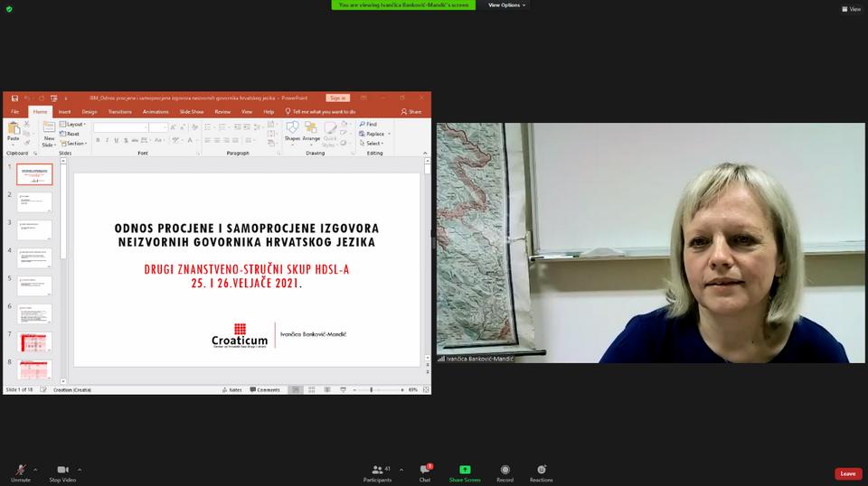The image size is (868, 486).
Task: Expand participants options arrow
Action: (x=401, y=470)
